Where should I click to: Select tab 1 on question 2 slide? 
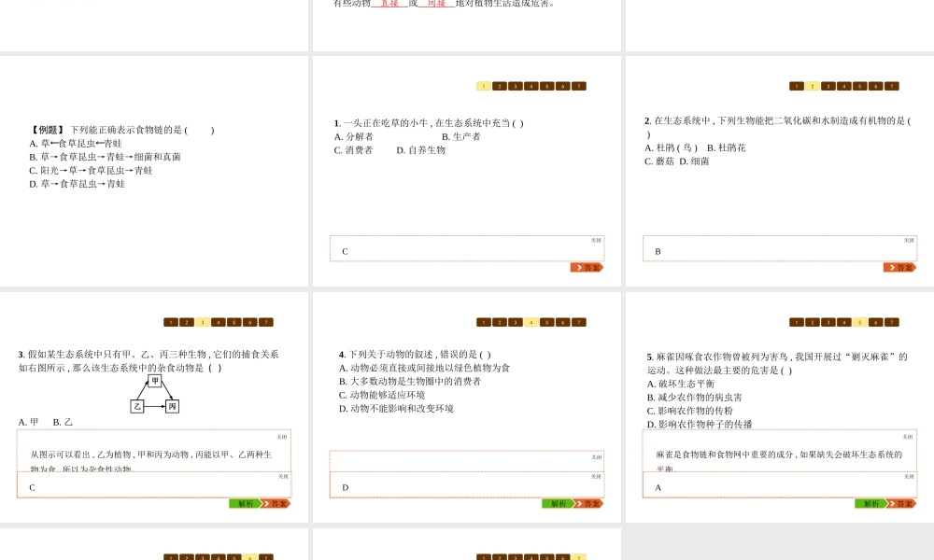[x=797, y=86]
